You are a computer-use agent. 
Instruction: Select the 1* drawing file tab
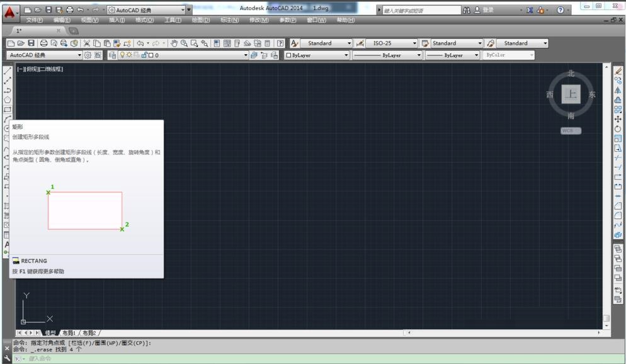38,31
